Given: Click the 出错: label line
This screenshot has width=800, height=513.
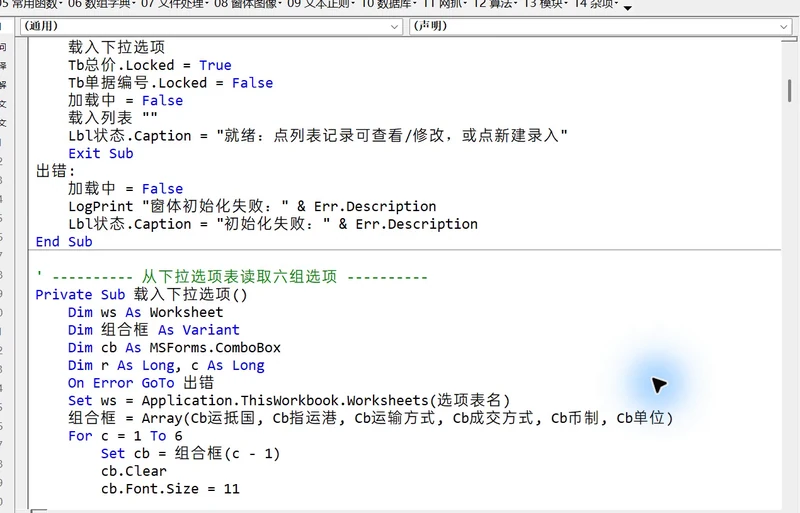Looking at the screenshot, I should [55, 171].
